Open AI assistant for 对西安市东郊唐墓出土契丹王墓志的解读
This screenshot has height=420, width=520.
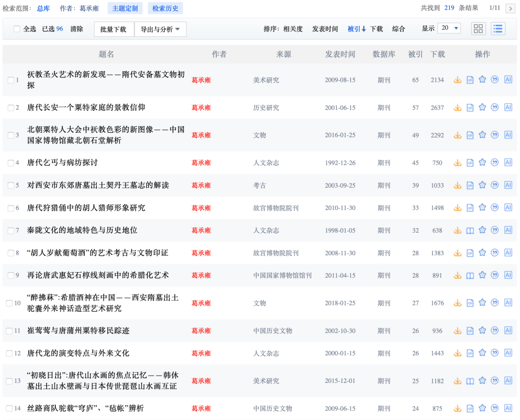(508, 185)
